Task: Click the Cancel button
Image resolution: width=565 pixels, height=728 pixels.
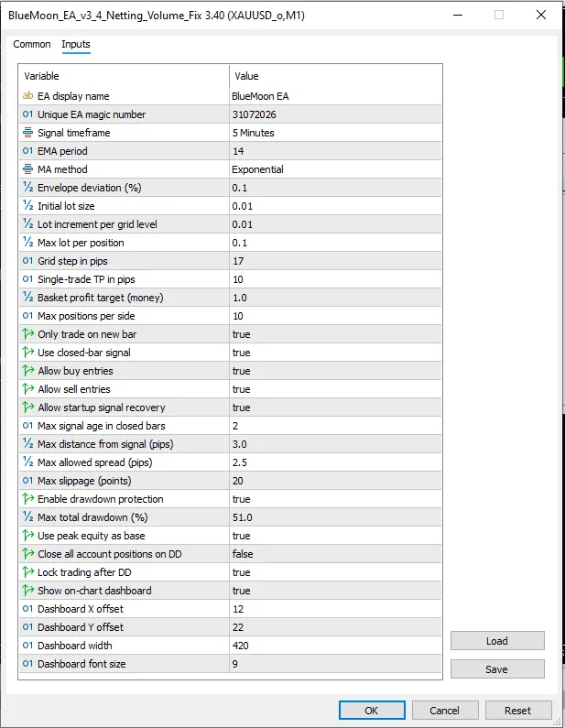Action: tap(445, 711)
